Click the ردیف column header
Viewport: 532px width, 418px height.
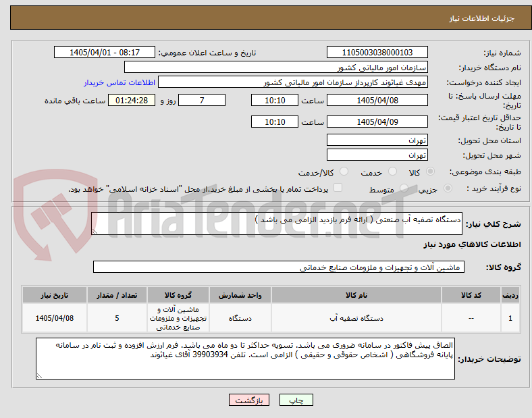tap(510, 295)
